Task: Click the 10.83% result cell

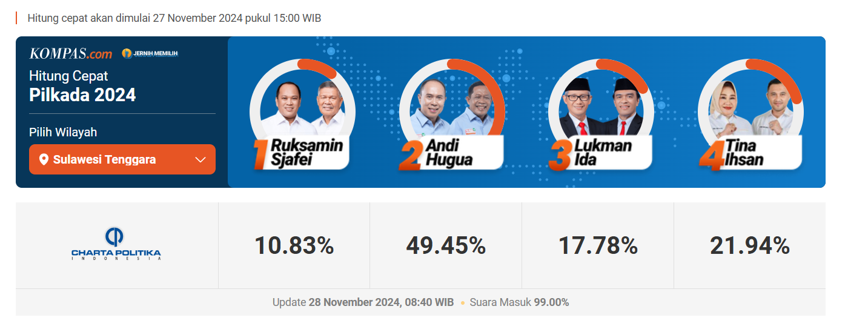Action: 294,245
